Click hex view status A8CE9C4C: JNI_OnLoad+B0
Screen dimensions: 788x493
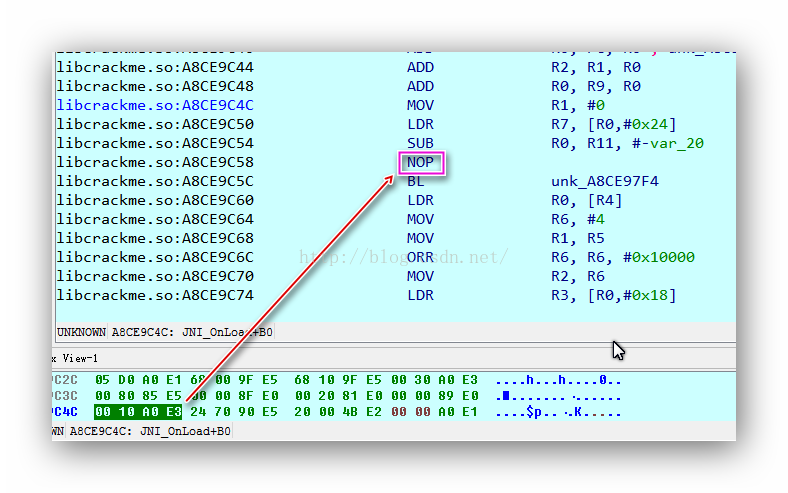click(150, 431)
